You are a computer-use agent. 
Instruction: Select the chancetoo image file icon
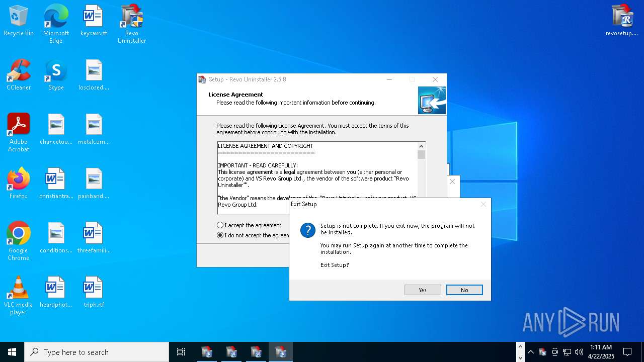[x=56, y=130]
